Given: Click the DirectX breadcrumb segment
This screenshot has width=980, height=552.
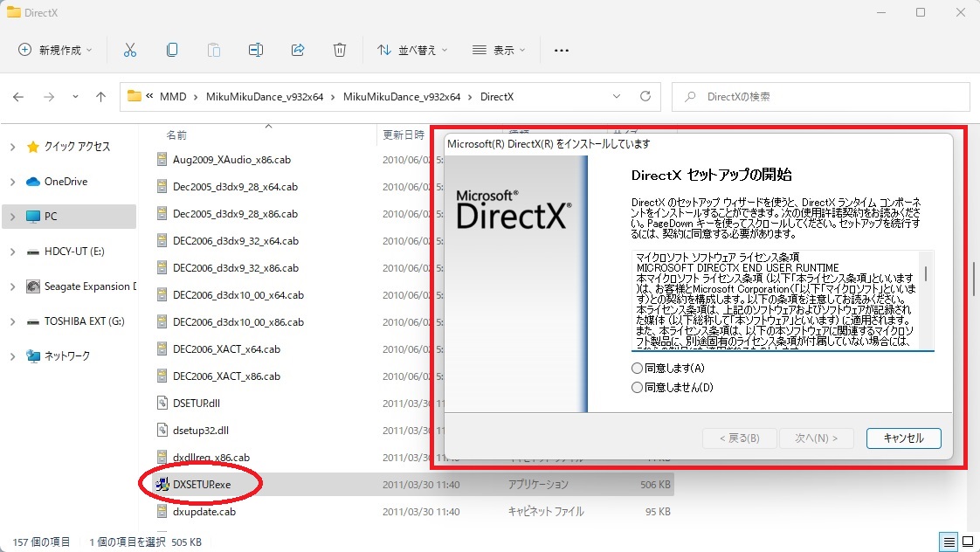Looking at the screenshot, I should coord(497,97).
